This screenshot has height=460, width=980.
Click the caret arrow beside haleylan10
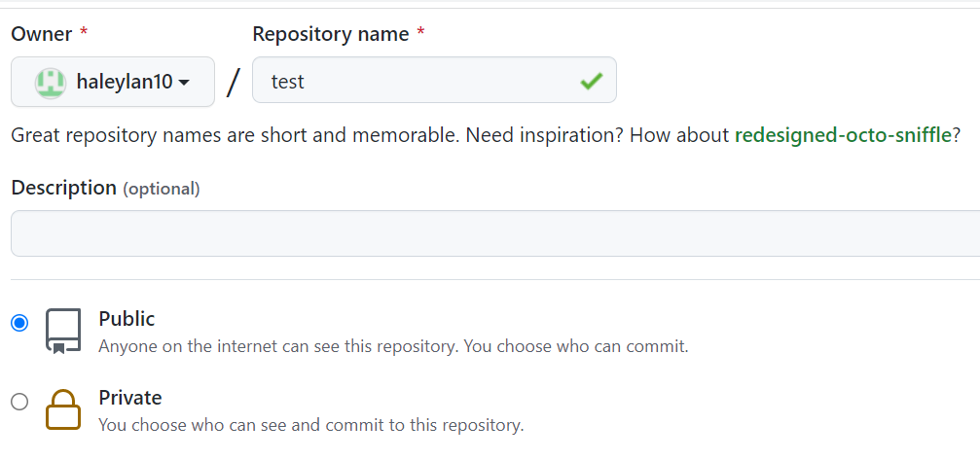coord(184,83)
